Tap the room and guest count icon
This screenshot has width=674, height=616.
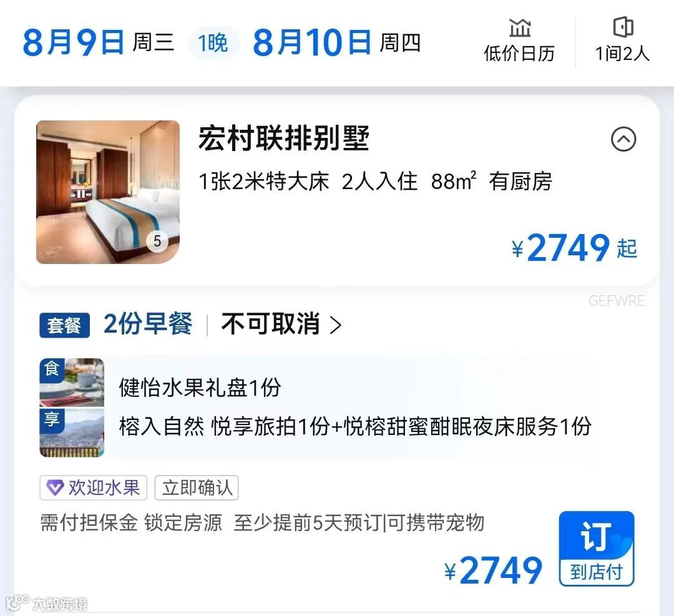click(x=623, y=27)
